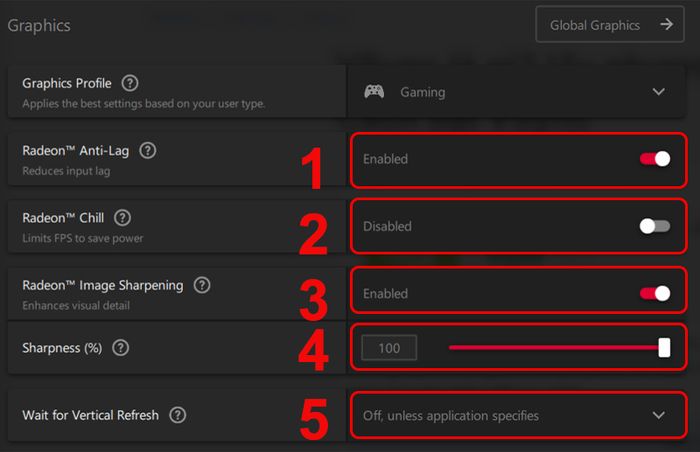The width and height of the screenshot is (700, 452).
Task: Click the Graphics section heading
Action: (x=39, y=26)
